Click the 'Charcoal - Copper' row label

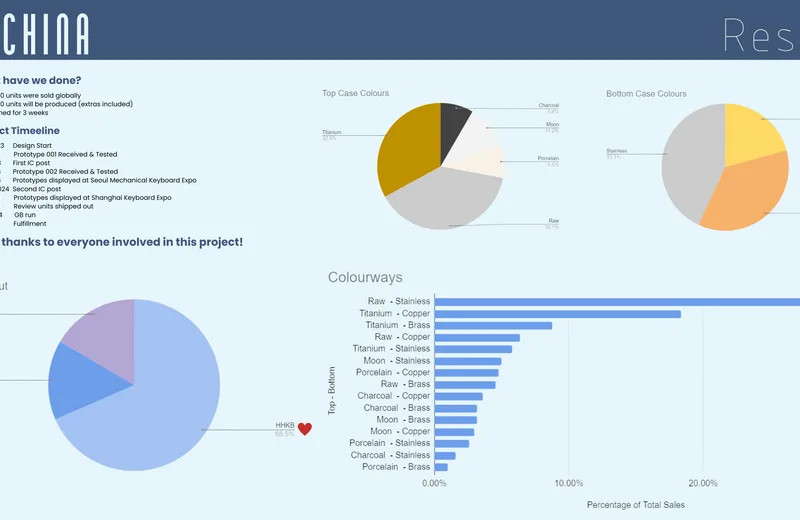point(393,396)
